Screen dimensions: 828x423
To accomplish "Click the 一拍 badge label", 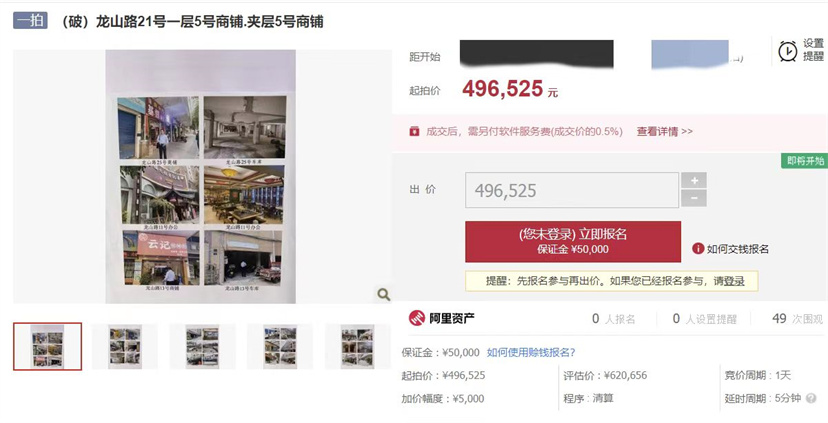I will click(30, 21).
